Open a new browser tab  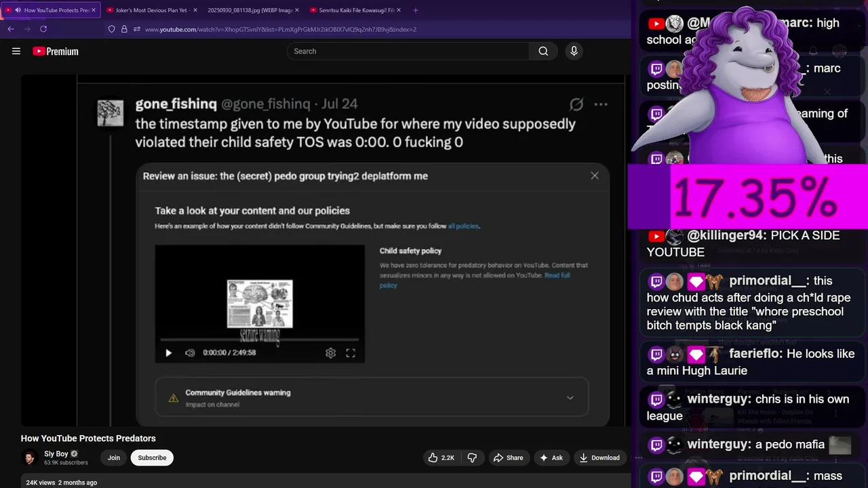tap(416, 10)
